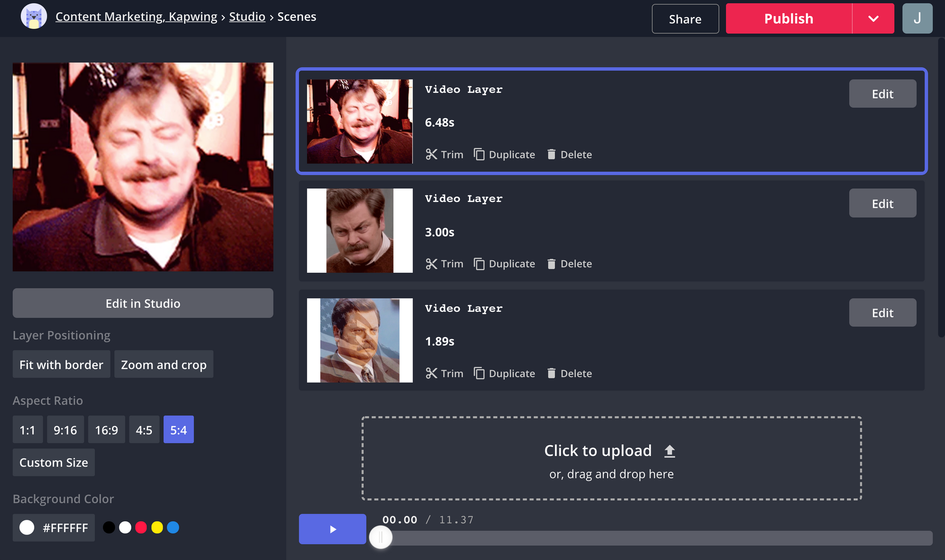
Task: Select the third video layer thumbnail
Action: coord(360,340)
